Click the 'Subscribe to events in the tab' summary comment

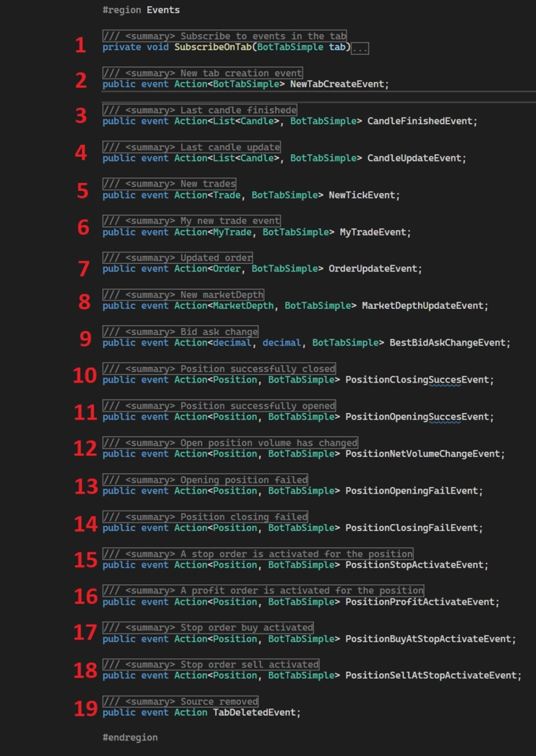pyautogui.click(x=225, y=36)
